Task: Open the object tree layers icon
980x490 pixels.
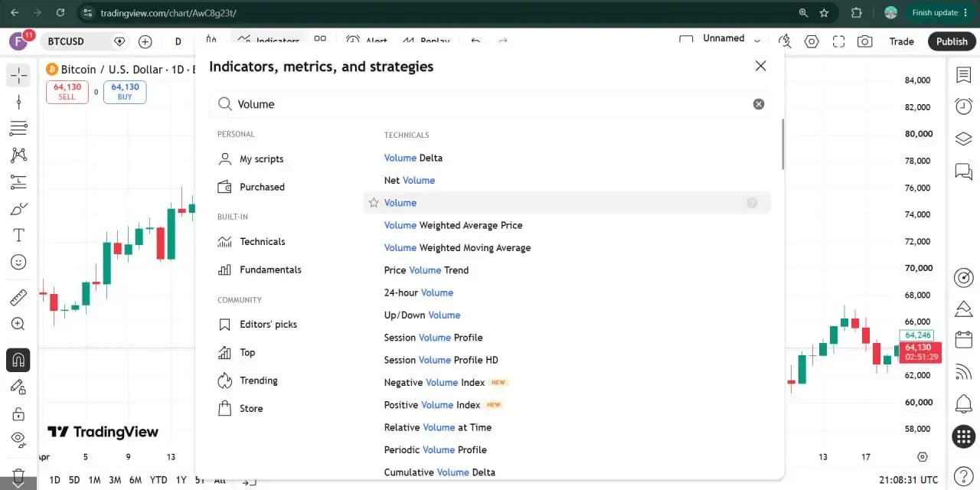Action: tap(963, 139)
